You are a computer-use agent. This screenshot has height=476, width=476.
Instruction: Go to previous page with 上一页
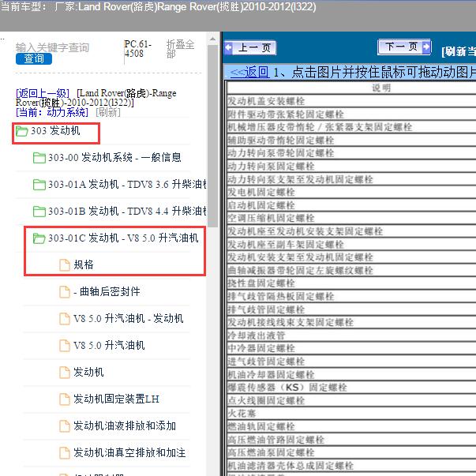(x=250, y=47)
